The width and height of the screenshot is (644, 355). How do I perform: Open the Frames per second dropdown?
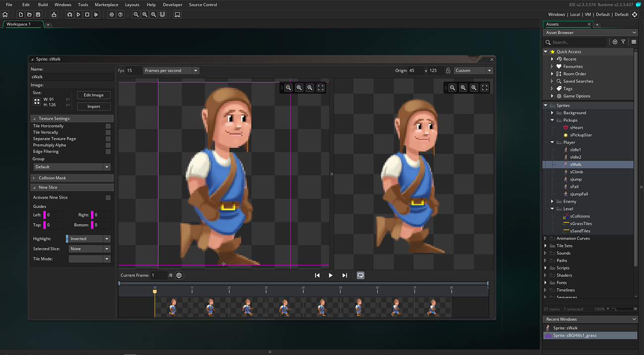tap(171, 70)
